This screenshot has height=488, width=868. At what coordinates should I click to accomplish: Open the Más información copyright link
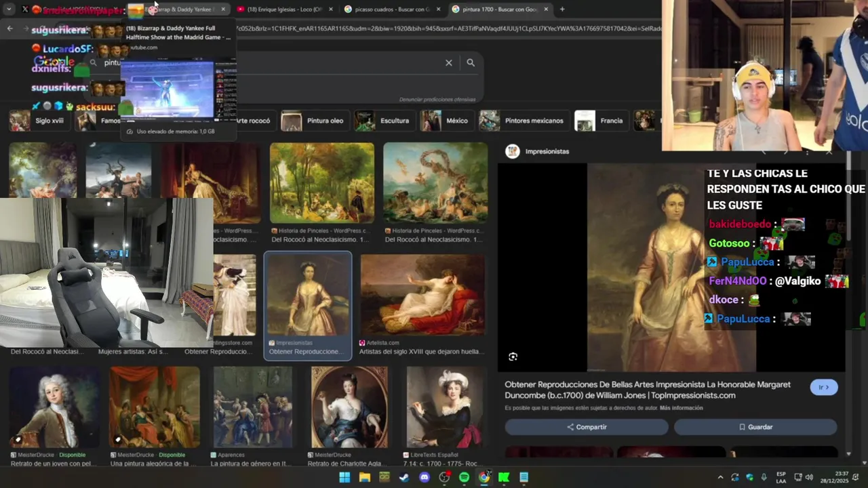(x=681, y=408)
